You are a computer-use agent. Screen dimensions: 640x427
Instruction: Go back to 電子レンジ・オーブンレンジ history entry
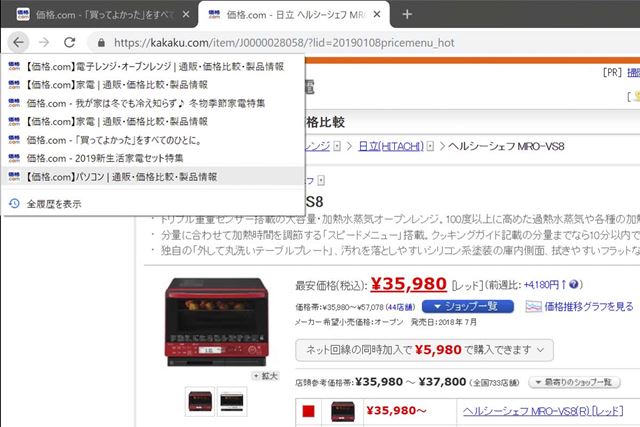coord(153,67)
